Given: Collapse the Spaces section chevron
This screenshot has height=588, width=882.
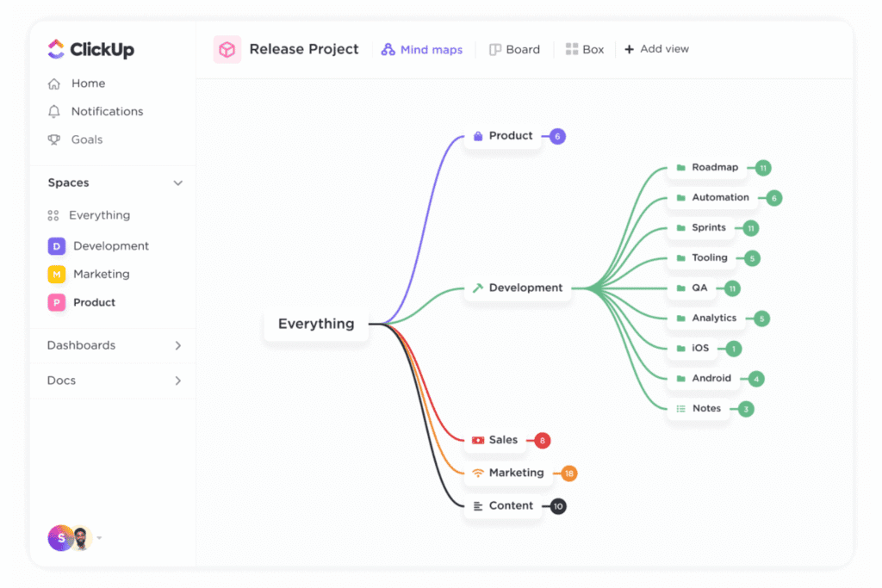Looking at the screenshot, I should click(178, 183).
